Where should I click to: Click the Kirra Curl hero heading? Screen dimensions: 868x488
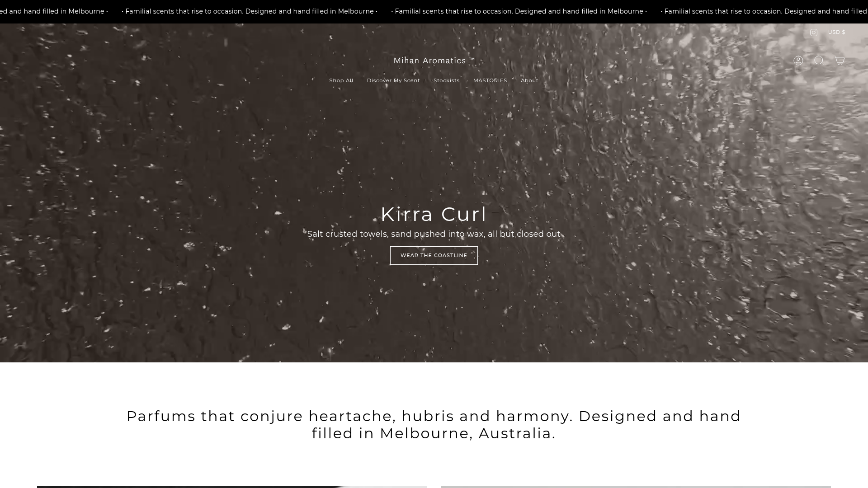[434, 214]
